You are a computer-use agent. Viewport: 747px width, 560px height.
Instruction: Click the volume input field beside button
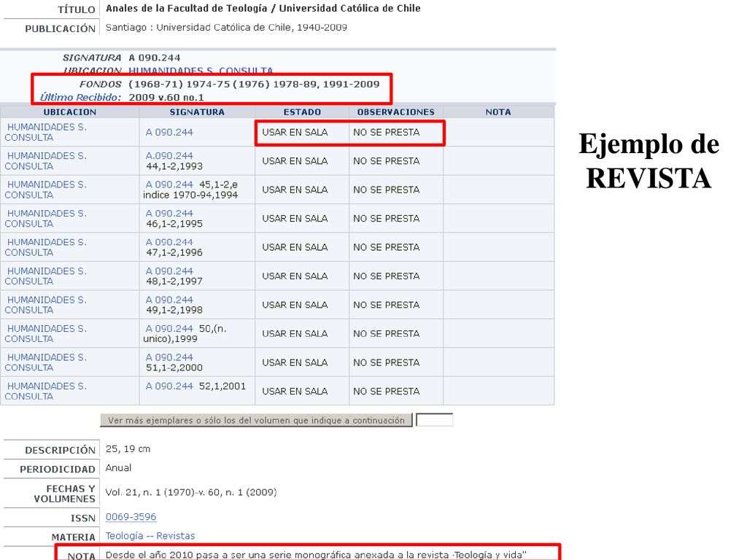435,420
